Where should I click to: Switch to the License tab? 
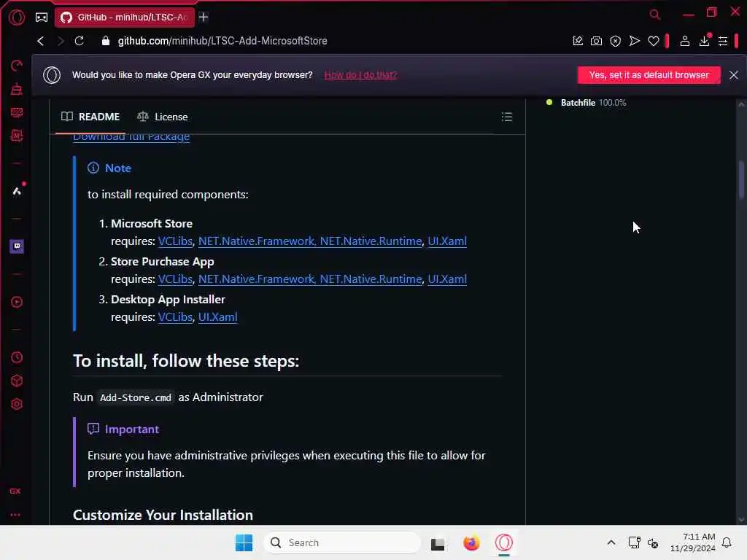pos(163,117)
